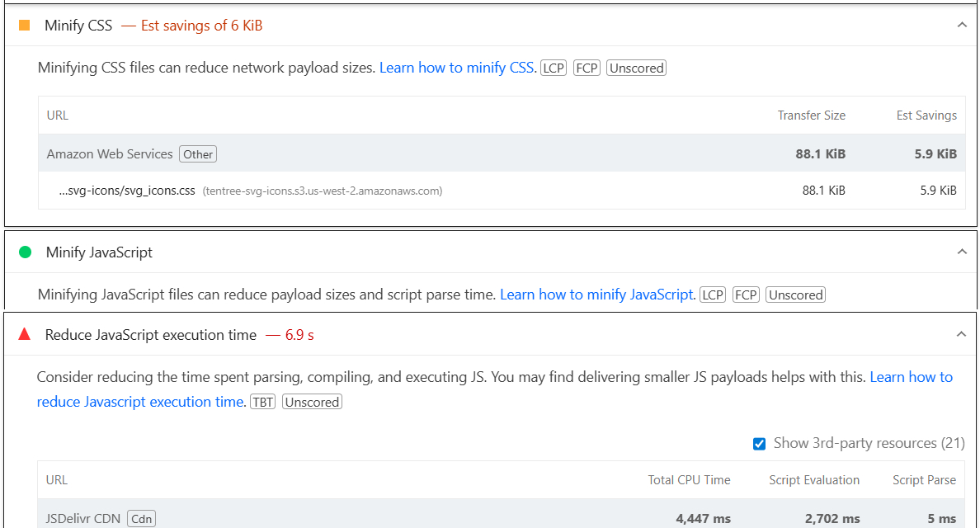Collapse the Reduce JavaScript execution time section
This screenshot has width=980, height=528.
(x=960, y=333)
